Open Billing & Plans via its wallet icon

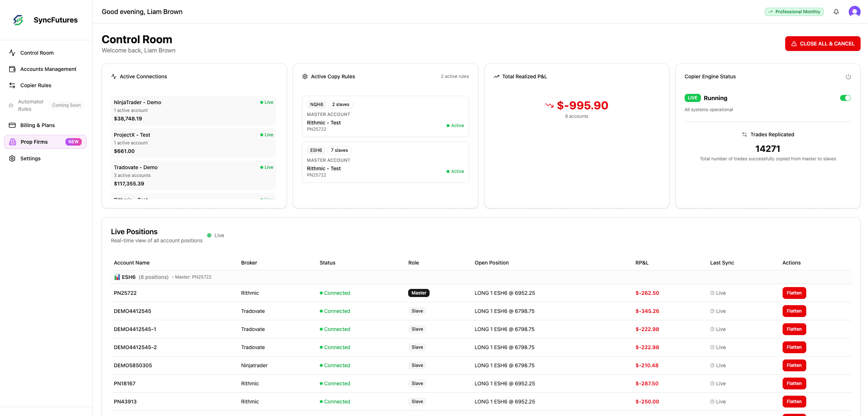(x=12, y=125)
